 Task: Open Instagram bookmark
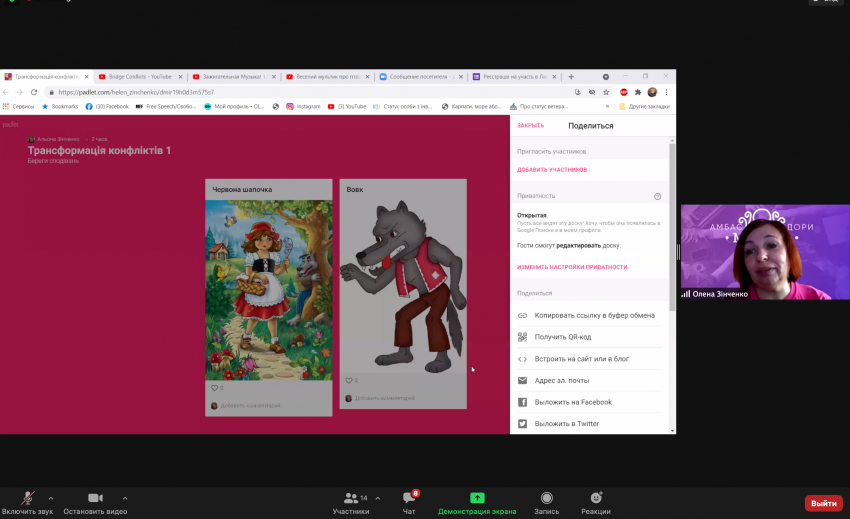pos(303,106)
